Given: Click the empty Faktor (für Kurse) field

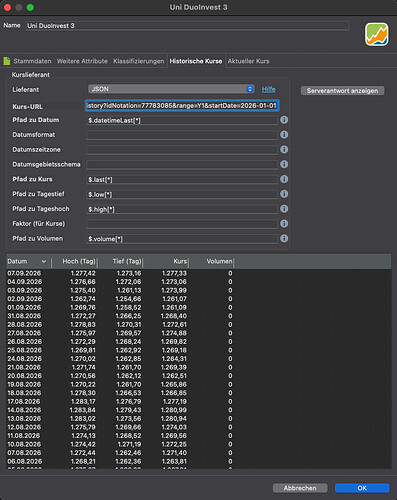Looking at the screenshot, I should point(182,224).
